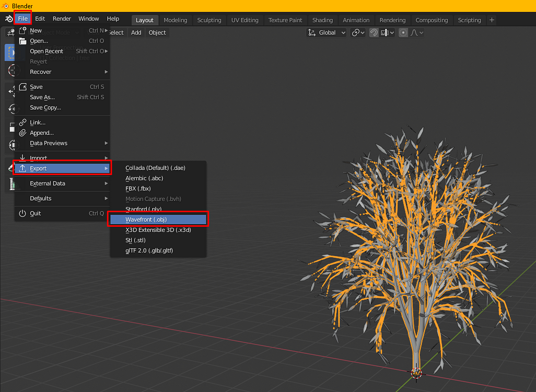Screen dimensions: 536x392
Task: Activate the 3D Cursor tool
Action: (10, 68)
